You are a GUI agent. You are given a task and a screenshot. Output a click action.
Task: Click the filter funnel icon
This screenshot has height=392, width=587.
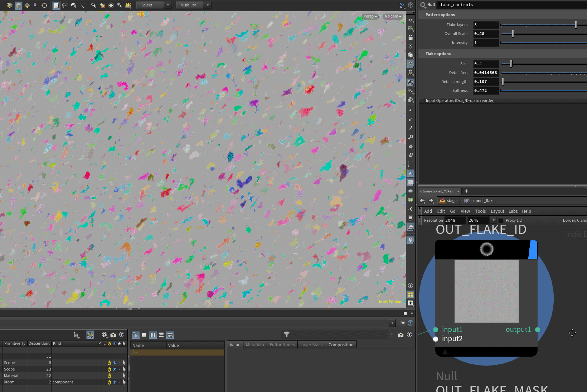click(x=286, y=334)
